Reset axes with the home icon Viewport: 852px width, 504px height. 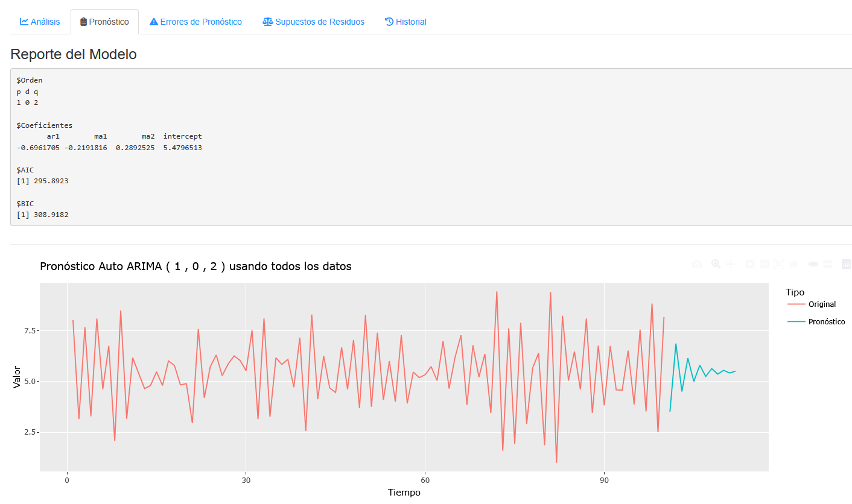793,264
